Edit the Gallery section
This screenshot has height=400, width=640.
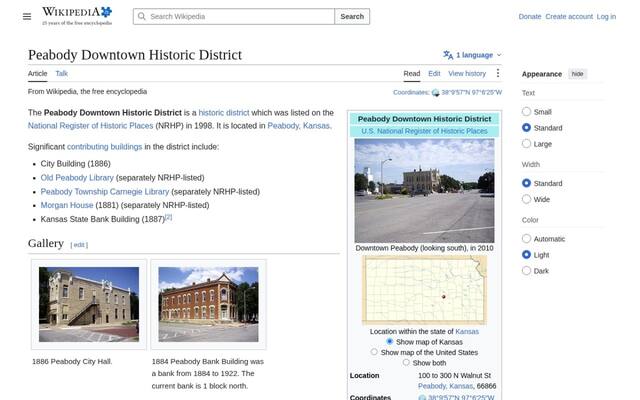coord(79,244)
